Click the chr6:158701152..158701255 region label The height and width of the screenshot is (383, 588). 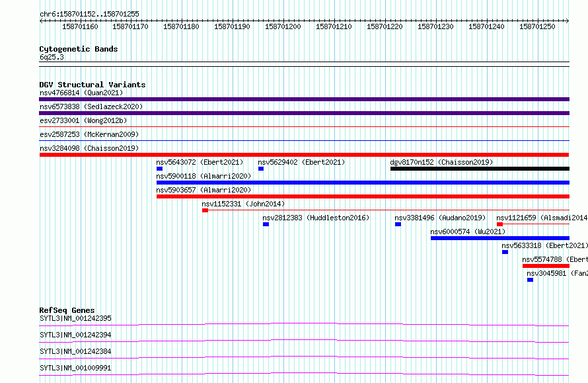click(89, 14)
